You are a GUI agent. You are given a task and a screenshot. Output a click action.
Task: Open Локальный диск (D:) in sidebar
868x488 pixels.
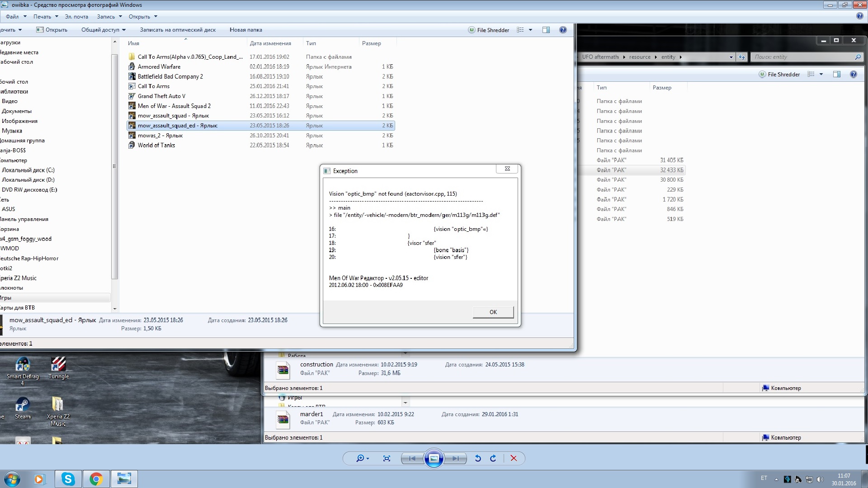[28, 180]
